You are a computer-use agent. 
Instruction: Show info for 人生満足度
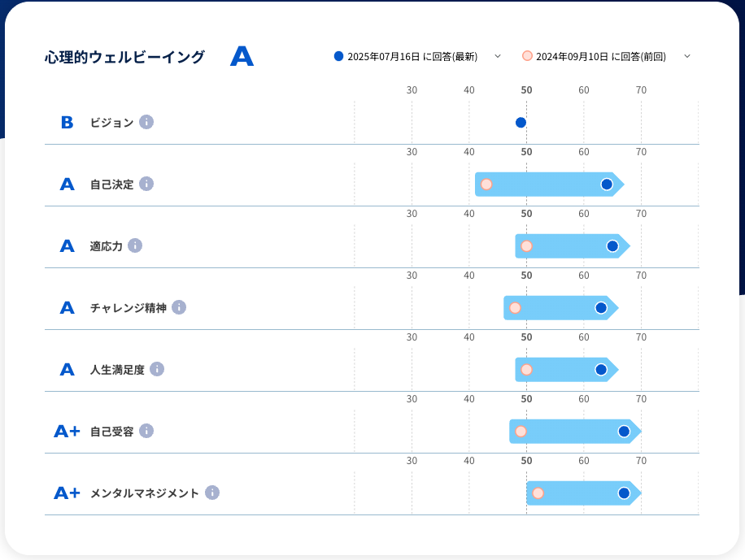157,369
